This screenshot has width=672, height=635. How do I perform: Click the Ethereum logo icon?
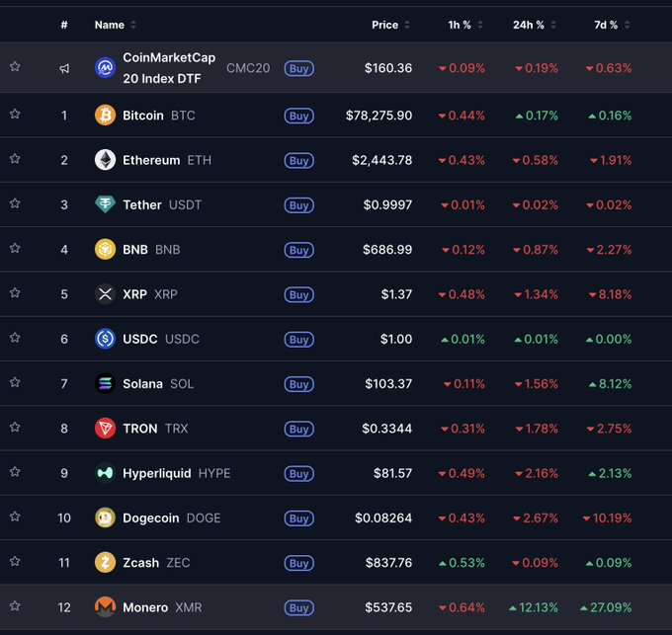point(105,160)
